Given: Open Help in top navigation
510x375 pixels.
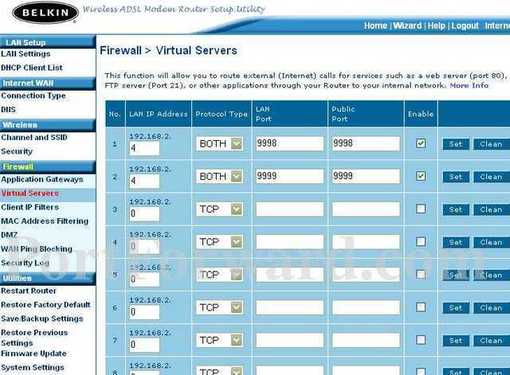Looking at the screenshot, I should point(436,26).
